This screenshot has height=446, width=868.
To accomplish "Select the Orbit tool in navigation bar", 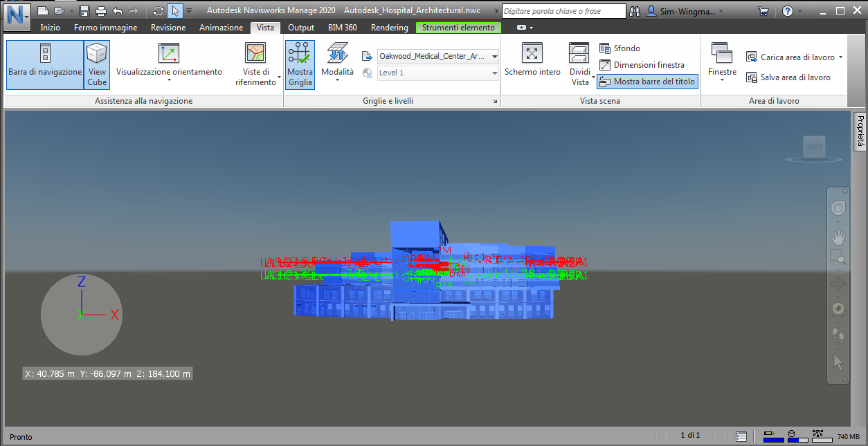I will tap(838, 284).
